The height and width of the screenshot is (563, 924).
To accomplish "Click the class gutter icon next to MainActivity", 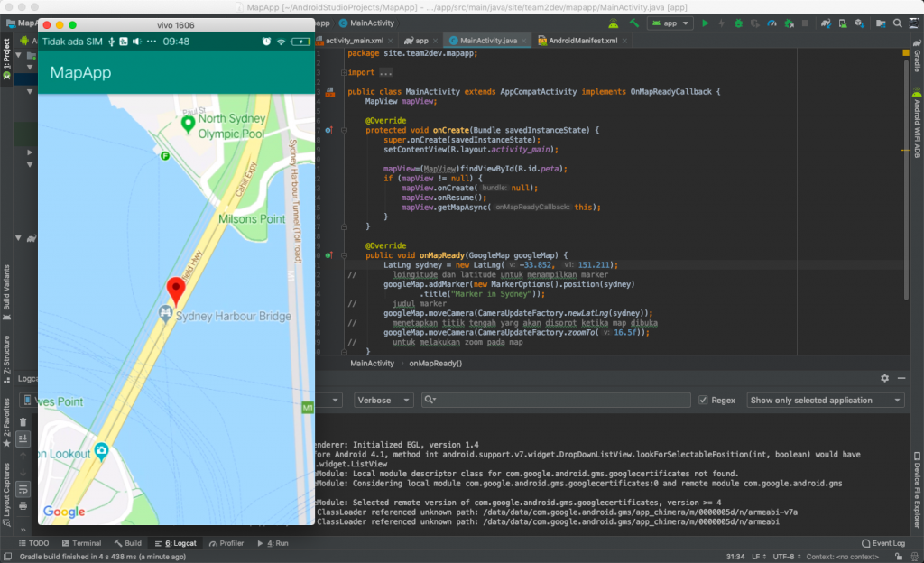I will (330, 92).
